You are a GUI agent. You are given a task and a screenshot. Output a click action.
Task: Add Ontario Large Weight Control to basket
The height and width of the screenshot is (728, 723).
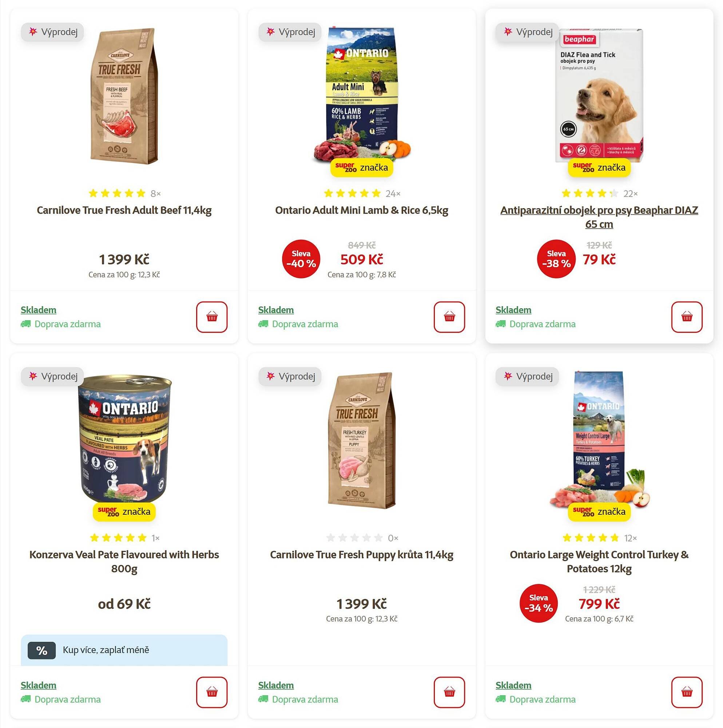(687, 692)
